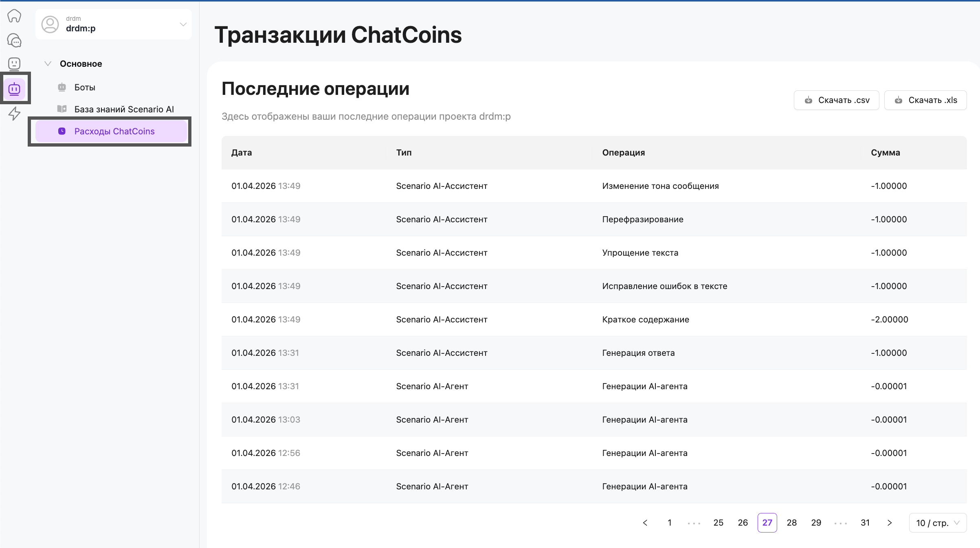Download transactions as .xls
Viewport: 980px width, 548px height.
tap(925, 100)
